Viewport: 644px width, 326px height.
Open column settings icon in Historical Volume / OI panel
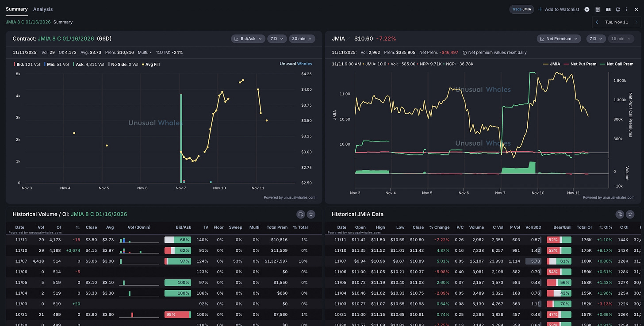(x=301, y=214)
